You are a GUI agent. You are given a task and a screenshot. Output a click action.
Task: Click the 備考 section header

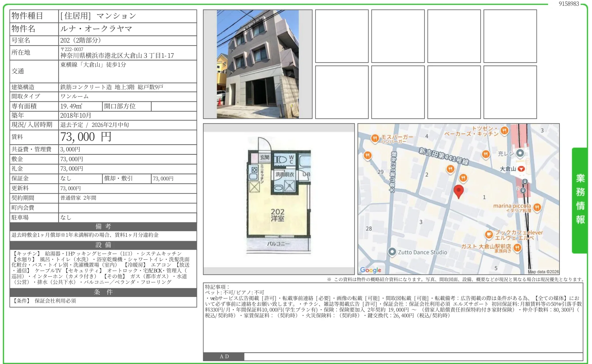coord(103,226)
